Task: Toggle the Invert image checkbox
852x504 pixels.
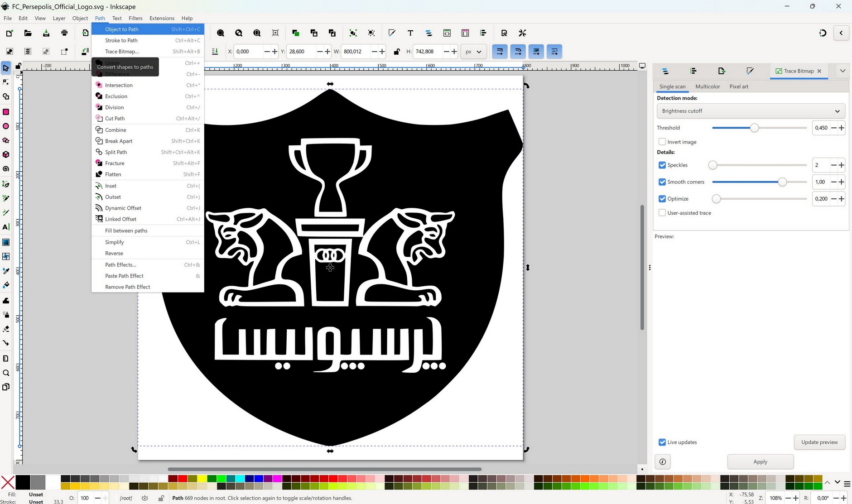Action: pyautogui.click(x=662, y=142)
